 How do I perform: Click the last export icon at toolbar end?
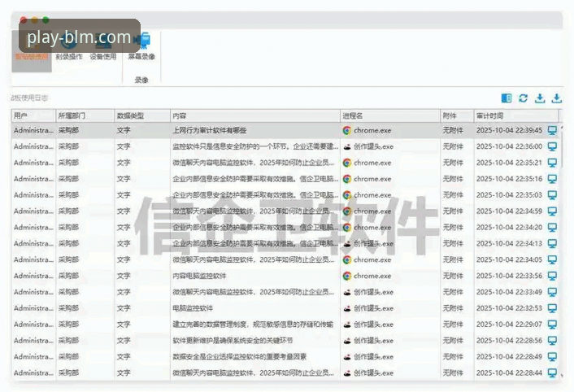pyautogui.click(x=556, y=98)
